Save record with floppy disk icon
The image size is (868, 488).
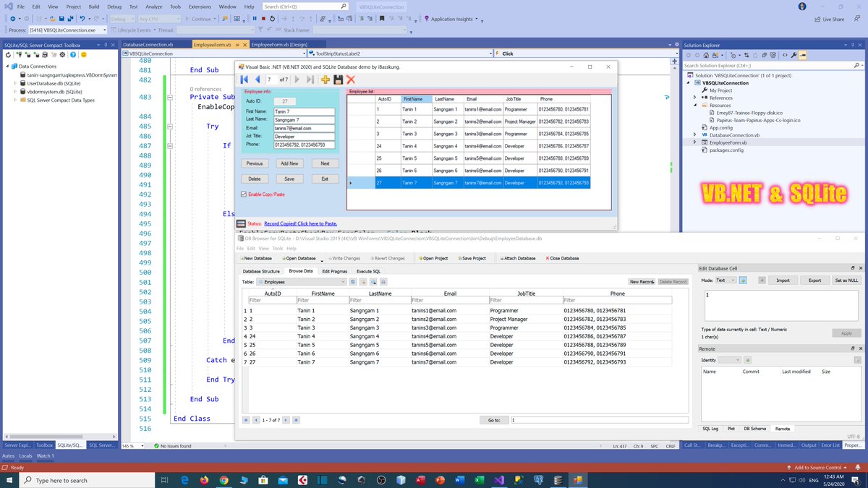point(338,80)
